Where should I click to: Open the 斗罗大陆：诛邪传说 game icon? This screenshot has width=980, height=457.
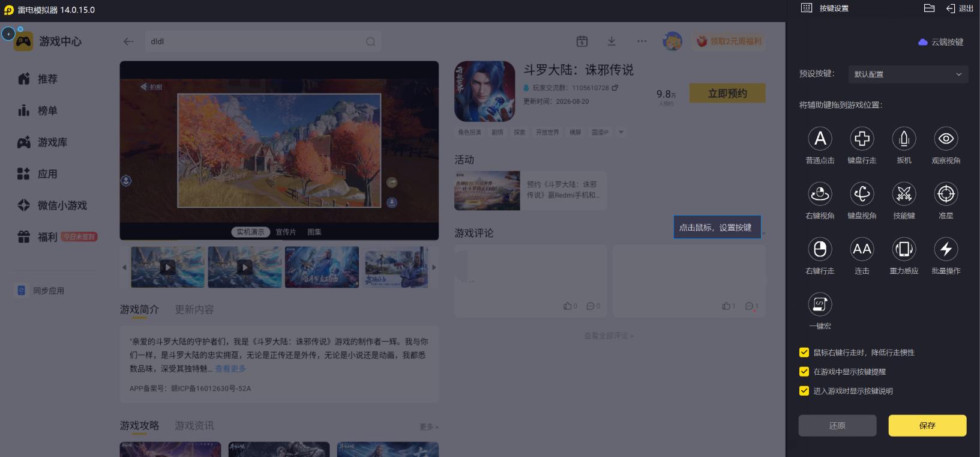485,91
